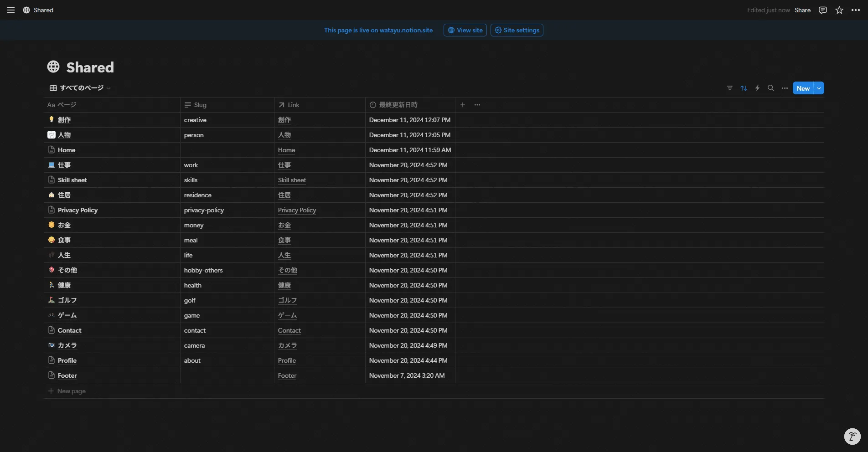The image size is (868, 452).
Task: Click the Shared breadcrumb in top bar
Action: [x=38, y=10]
